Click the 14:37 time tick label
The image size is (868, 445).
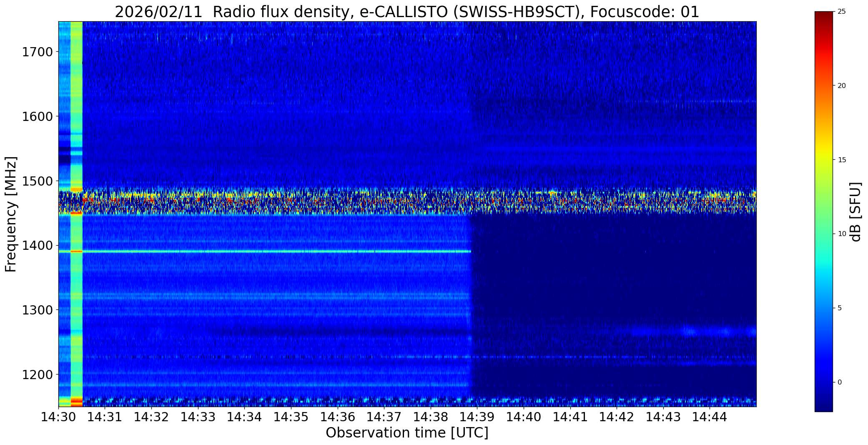(384, 417)
